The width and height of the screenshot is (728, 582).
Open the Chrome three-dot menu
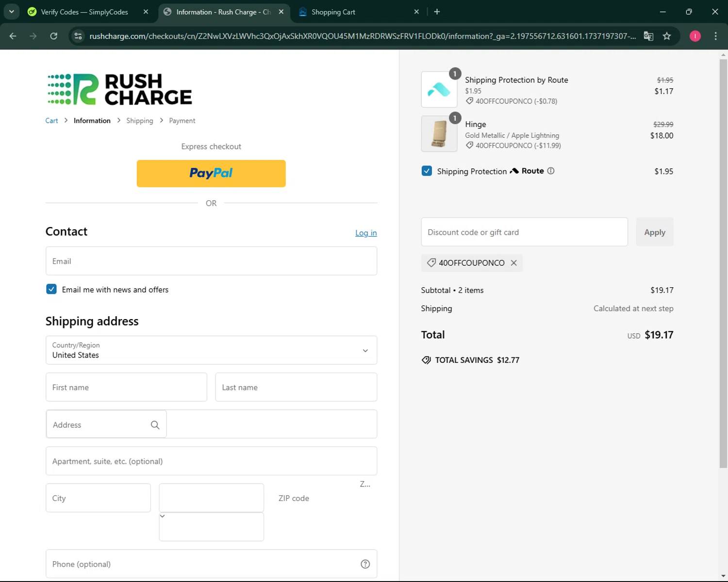(715, 36)
